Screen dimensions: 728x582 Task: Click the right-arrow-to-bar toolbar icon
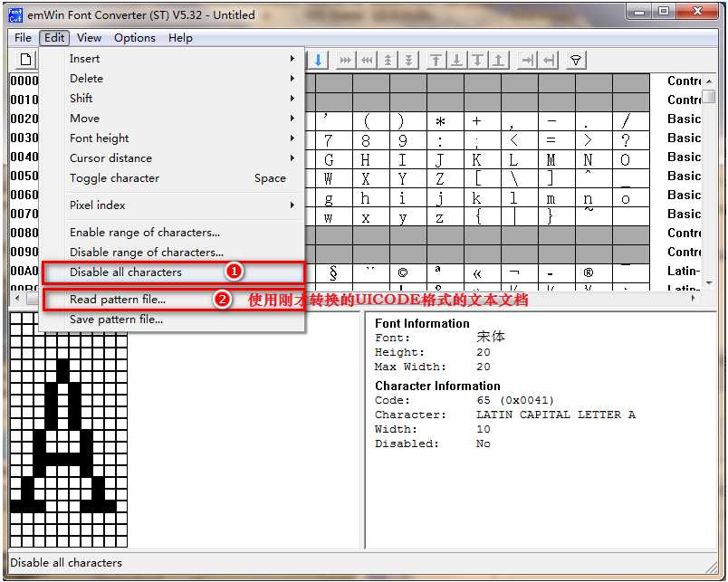pos(527,60)
